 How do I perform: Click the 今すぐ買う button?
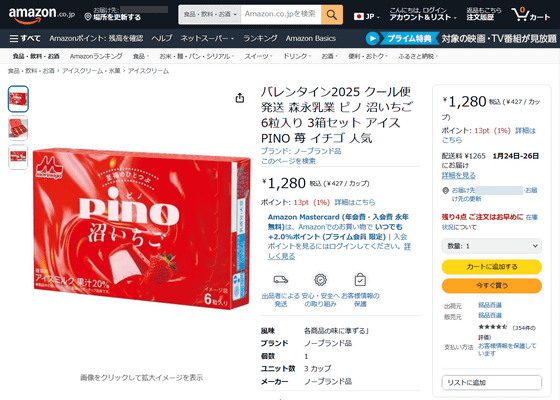491,285
